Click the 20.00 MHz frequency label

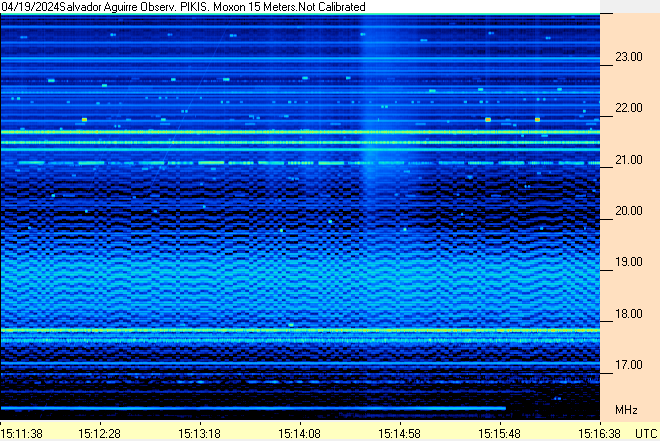[629, 211]
